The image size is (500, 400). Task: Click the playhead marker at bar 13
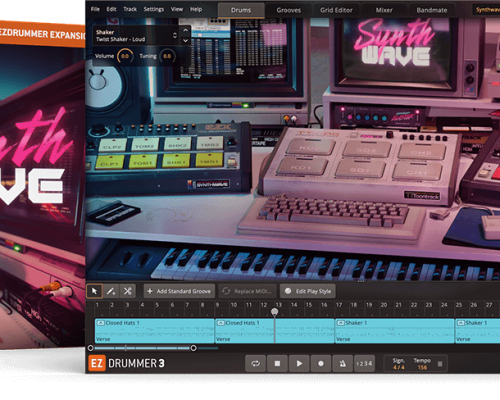pos(274,312)
